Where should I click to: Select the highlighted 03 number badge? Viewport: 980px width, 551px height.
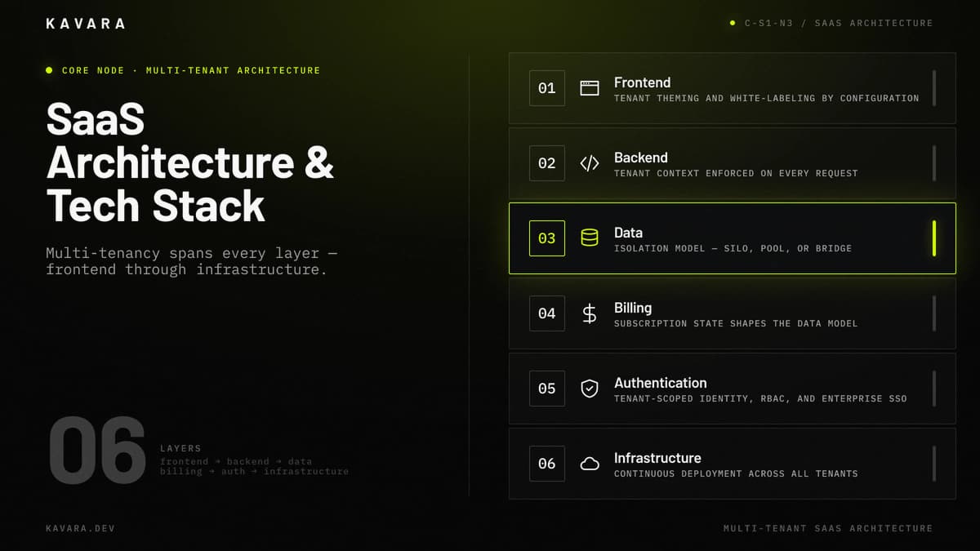click(x=547, y=238)
